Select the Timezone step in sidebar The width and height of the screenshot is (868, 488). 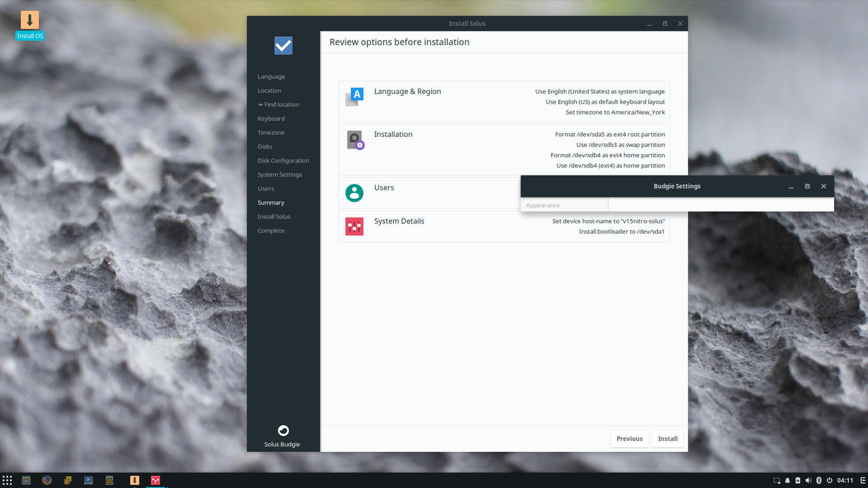[271, 133]
